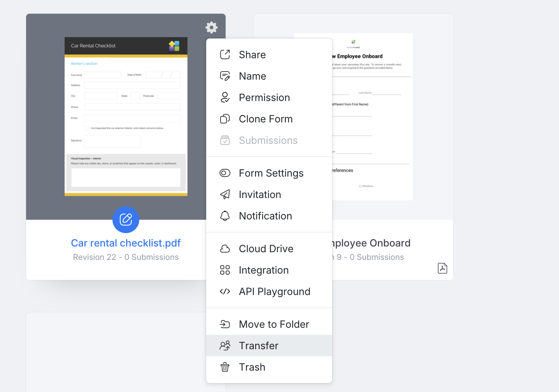Open Car rental checklist.pdf title link
This screenshot has width=559, height=392.
126,243
